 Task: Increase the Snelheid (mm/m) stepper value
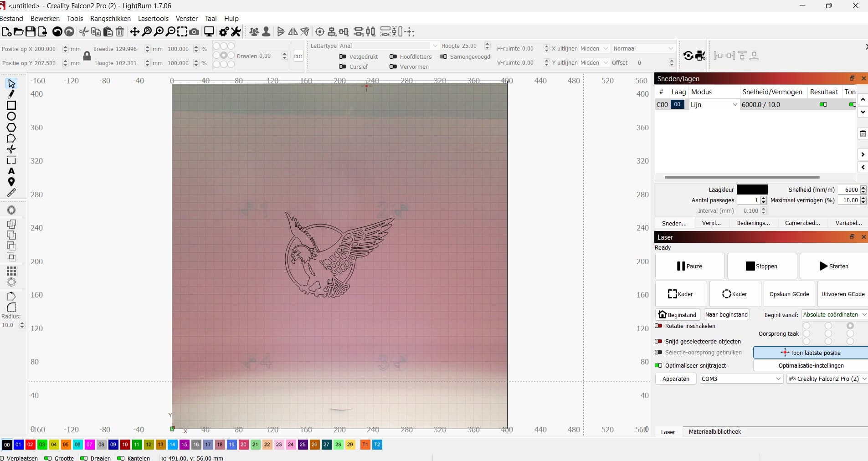point(863,188)
